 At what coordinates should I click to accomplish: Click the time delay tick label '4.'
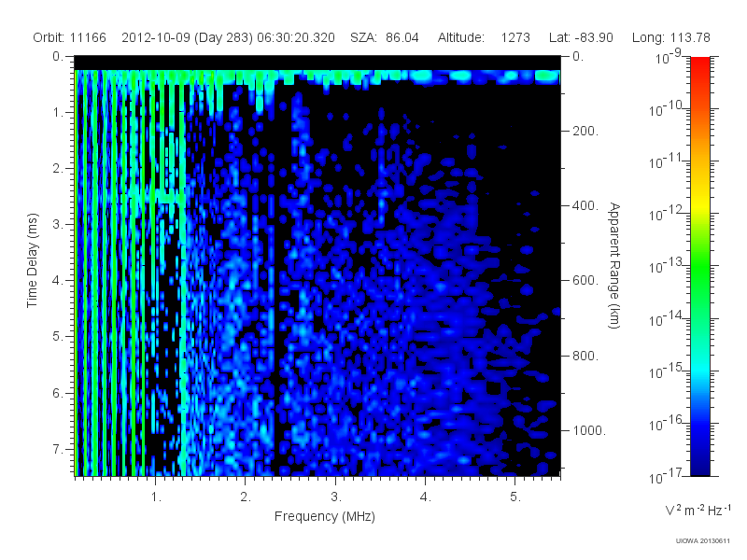(58, 281)
